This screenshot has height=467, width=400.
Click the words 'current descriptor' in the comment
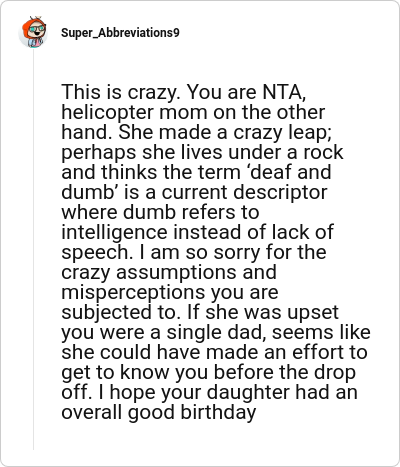click(244, 192)
